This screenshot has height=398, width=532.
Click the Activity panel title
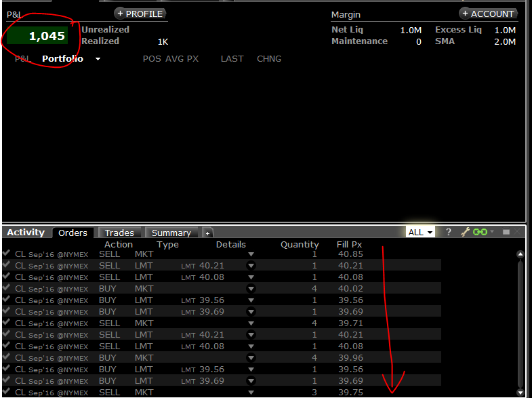click(x=26, y=232)
